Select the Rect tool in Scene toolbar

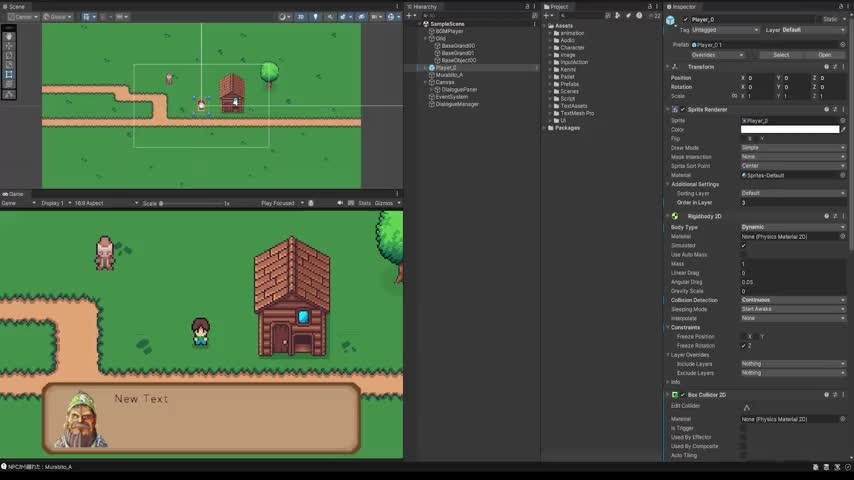[x=9, y=74]
